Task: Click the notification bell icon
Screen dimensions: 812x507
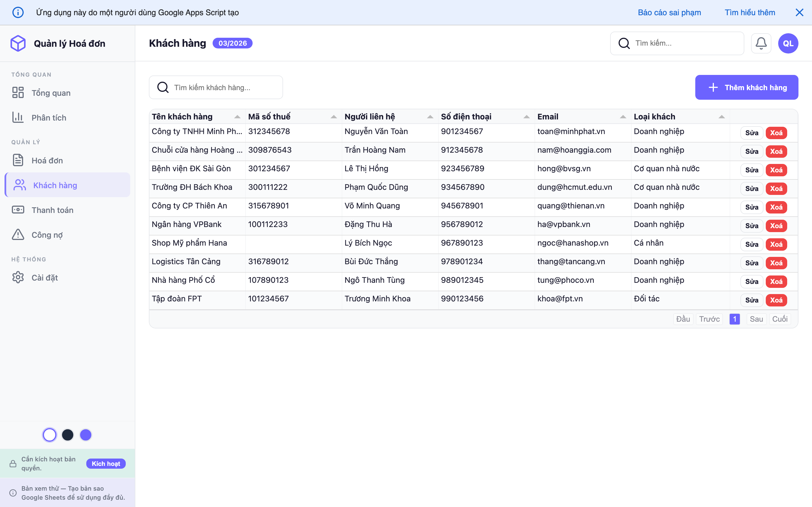Action: 761,43
